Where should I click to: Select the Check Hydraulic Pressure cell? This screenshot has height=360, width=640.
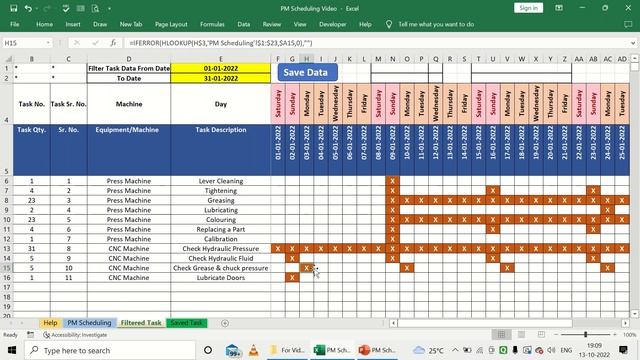[220, 249]
